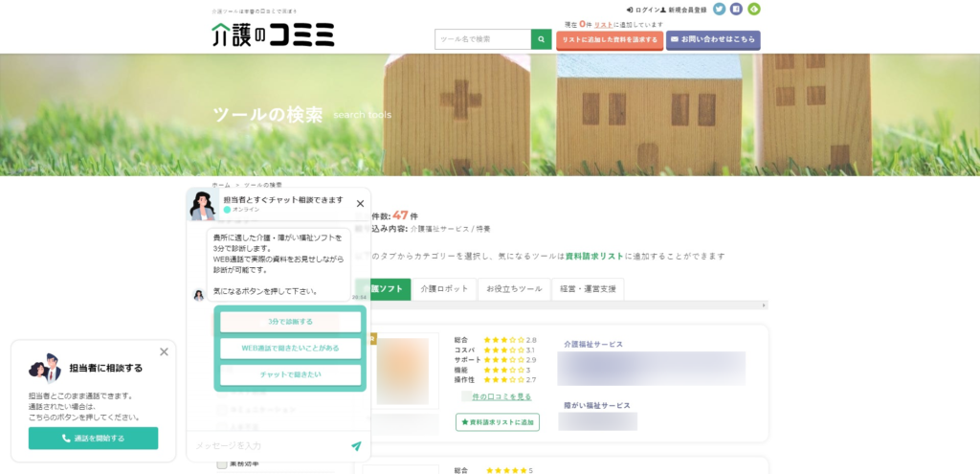Open the Facebook social icon
The image size is (980, 474).
(736, 10)
